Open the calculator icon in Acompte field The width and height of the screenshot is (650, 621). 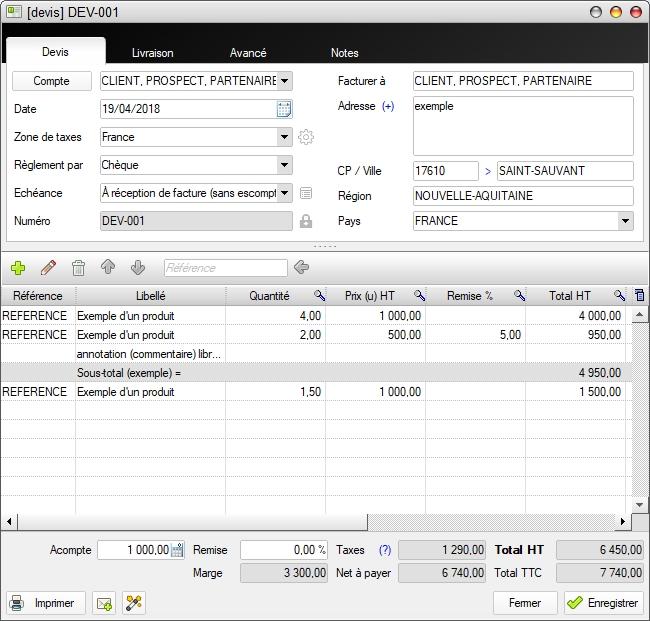(x=177, y=550)
